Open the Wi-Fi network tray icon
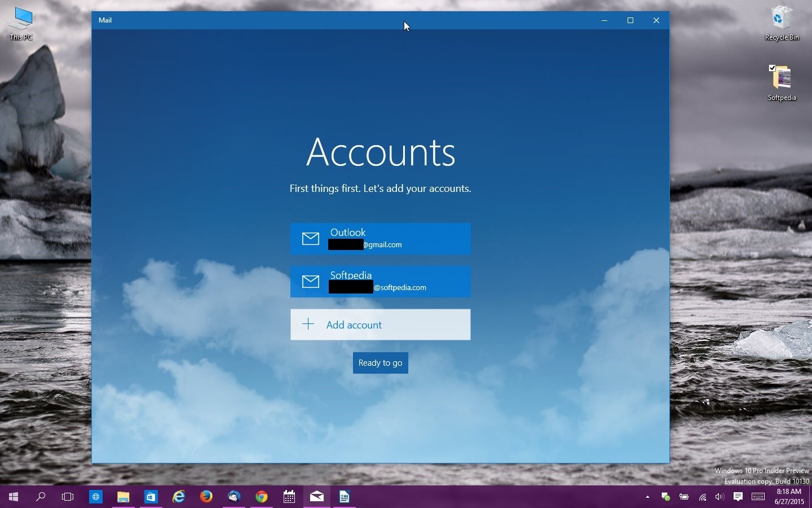The height and width of the screenshot is (508, 812). (702, 497)
